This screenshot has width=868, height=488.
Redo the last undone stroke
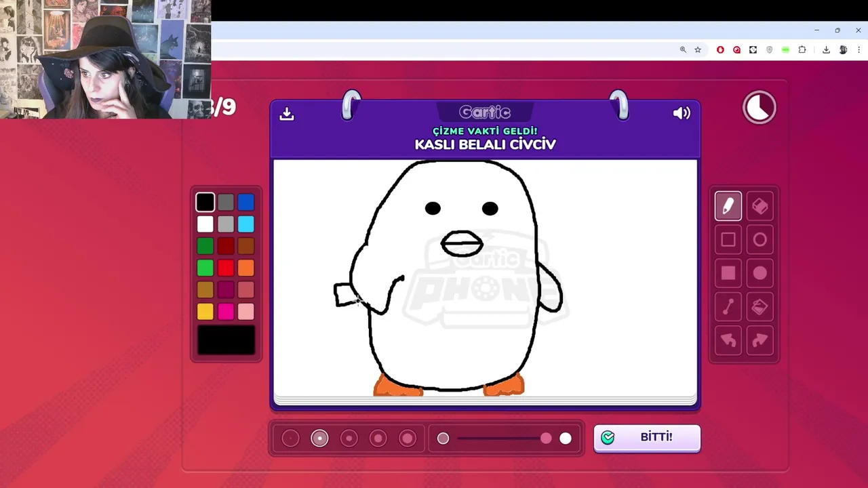tap(759, 340)
